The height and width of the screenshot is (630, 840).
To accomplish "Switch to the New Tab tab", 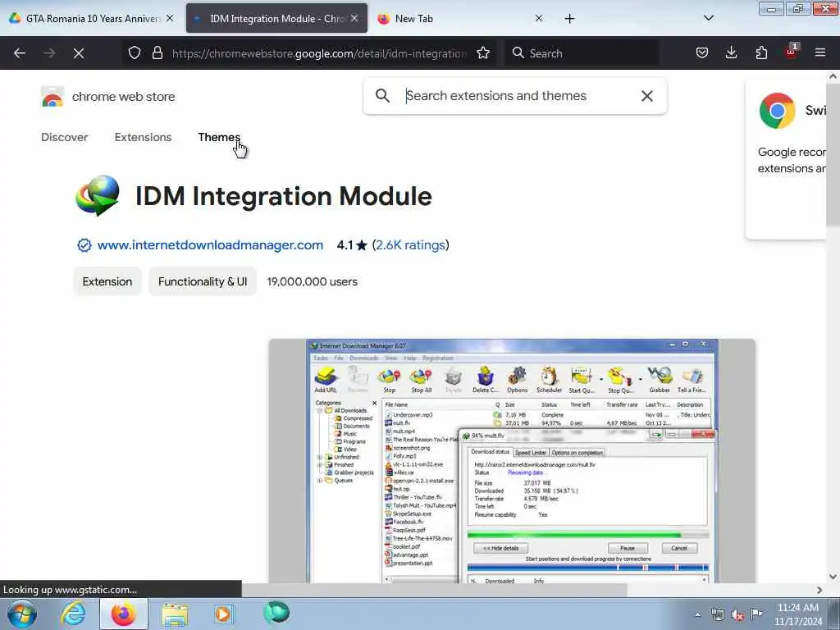I will click(x=458, y=19).
